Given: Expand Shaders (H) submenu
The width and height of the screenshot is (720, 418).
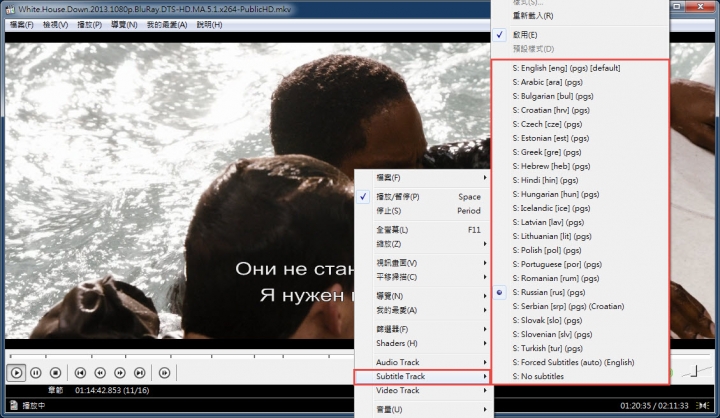Looking at the screenshot, I should [423, 343].
